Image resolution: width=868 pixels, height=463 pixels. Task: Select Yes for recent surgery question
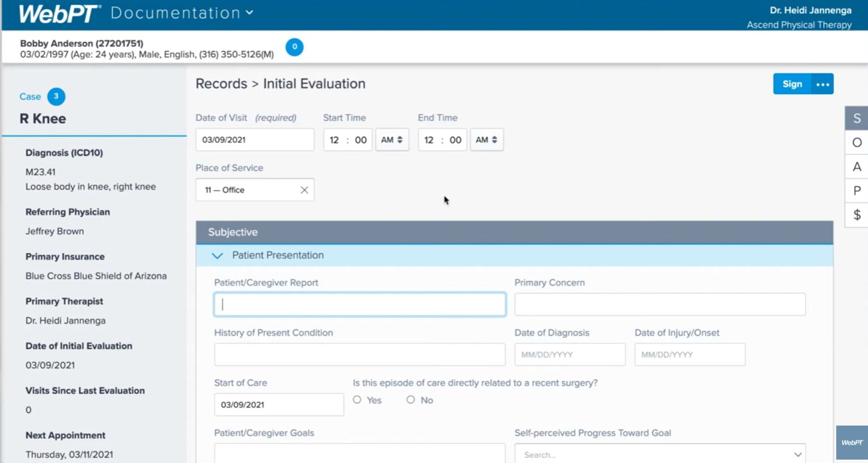[x=357, y=400]
